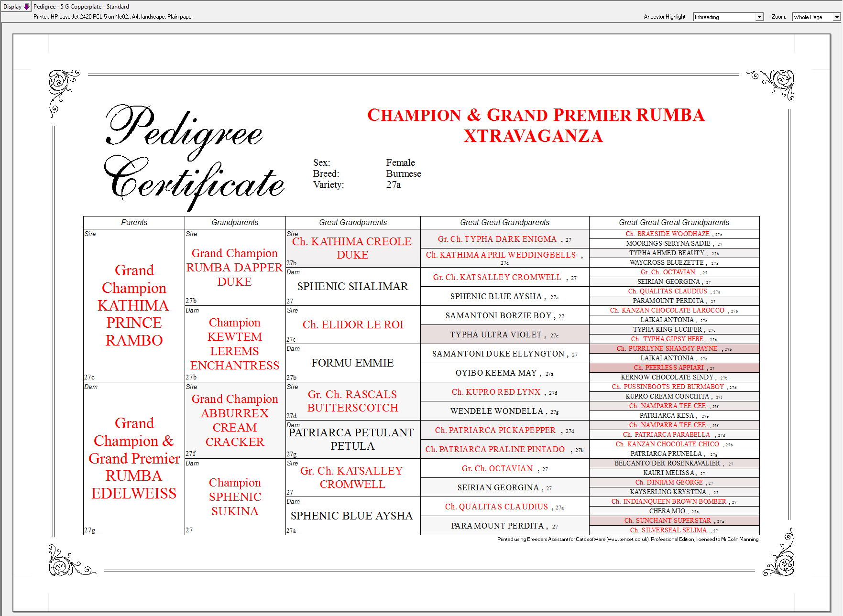
Task: Click highlighted 'Ch. PURRLYNE SHAMMY PAYNE'
Action: point(674,349)
